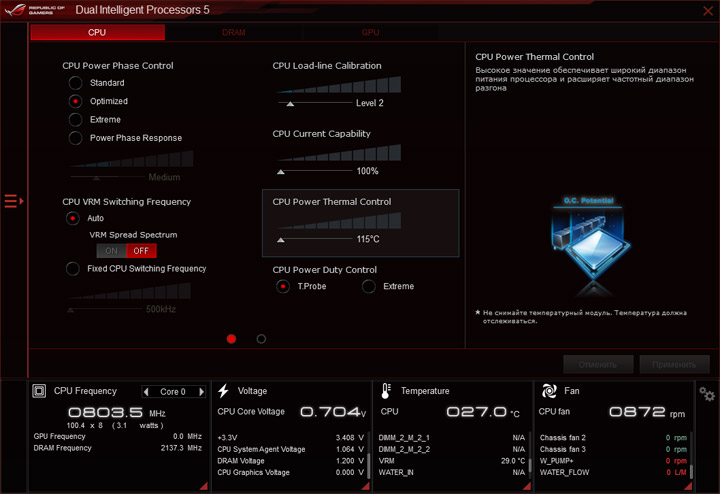Select Fixed CPU Switching Frequency
Viewport: 720px width, 494px height.
pos(73,269)
